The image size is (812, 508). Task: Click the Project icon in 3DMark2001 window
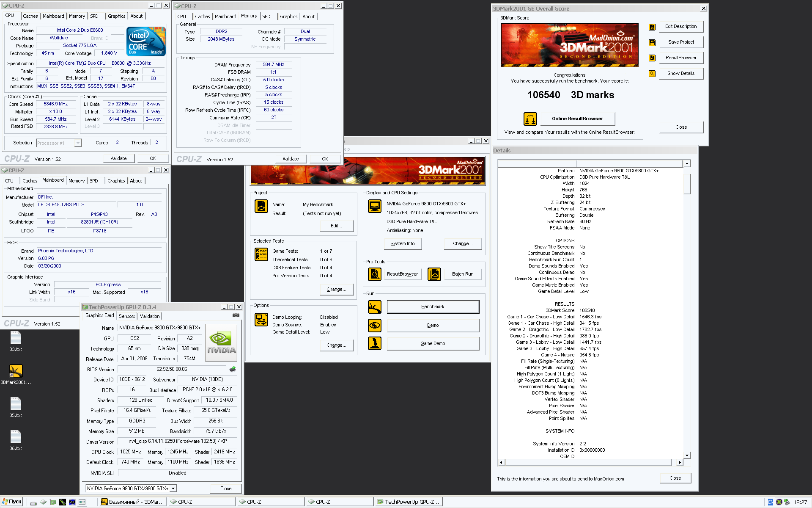point(261,206)
